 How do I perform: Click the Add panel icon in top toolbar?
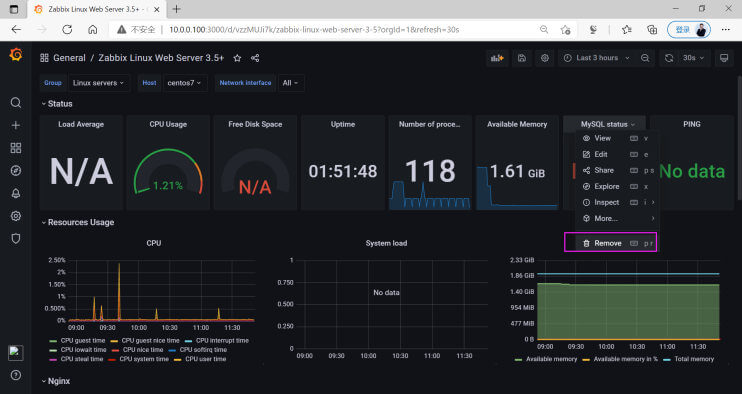click(497, 58)
